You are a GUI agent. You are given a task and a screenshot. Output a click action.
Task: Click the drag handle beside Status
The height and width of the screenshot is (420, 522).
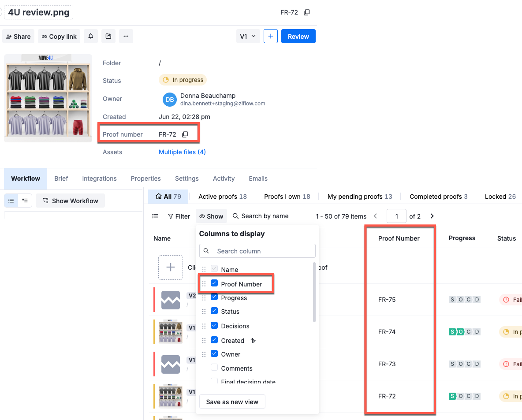point(204,312)
